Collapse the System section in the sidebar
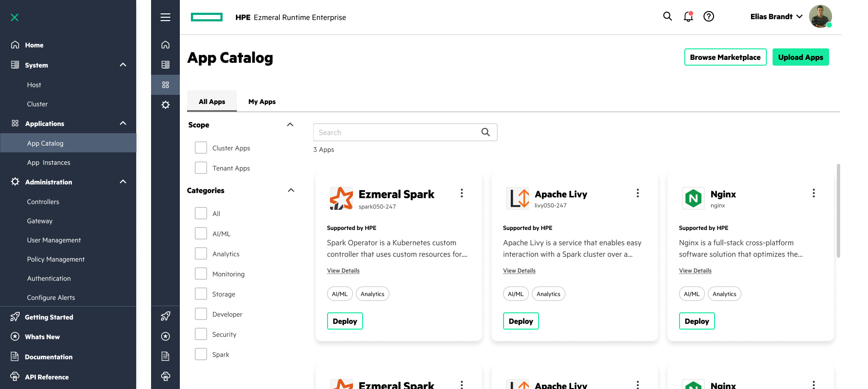Viewport: 868px width, 389px height. pyautogui.click(x=123, y=65)
